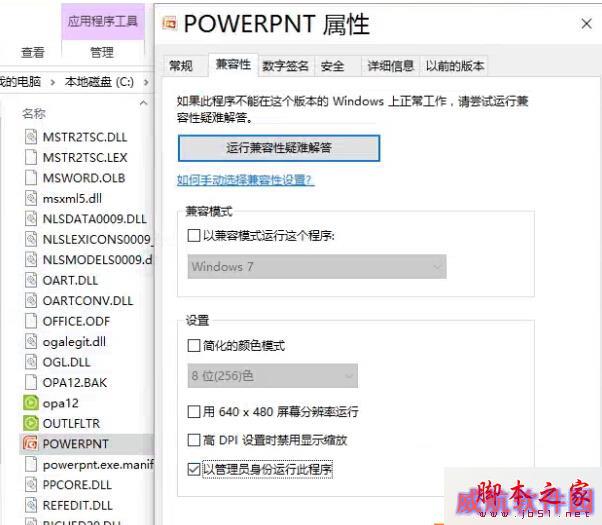Viewport: 602px width, 525px height.
Task: Switch to the 详细信息 tab
Action: [391, 66]
